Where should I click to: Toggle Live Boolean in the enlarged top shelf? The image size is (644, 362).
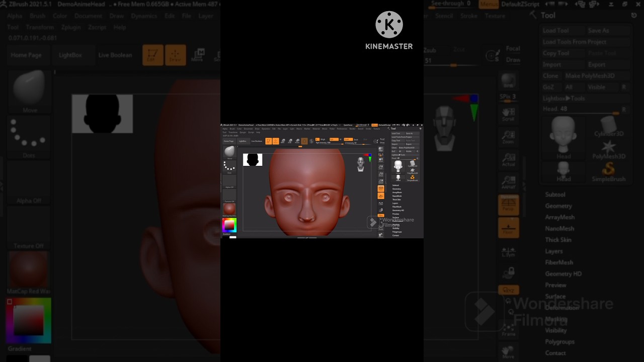point(115,55)
